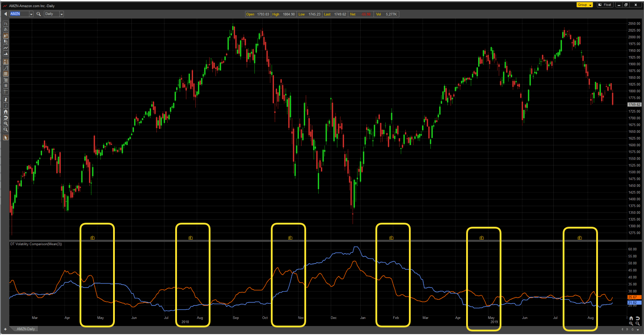Viewport: 644px width, 335px height.
Task: Select the trendline drawing tool icon
Action: coord(6,68)
